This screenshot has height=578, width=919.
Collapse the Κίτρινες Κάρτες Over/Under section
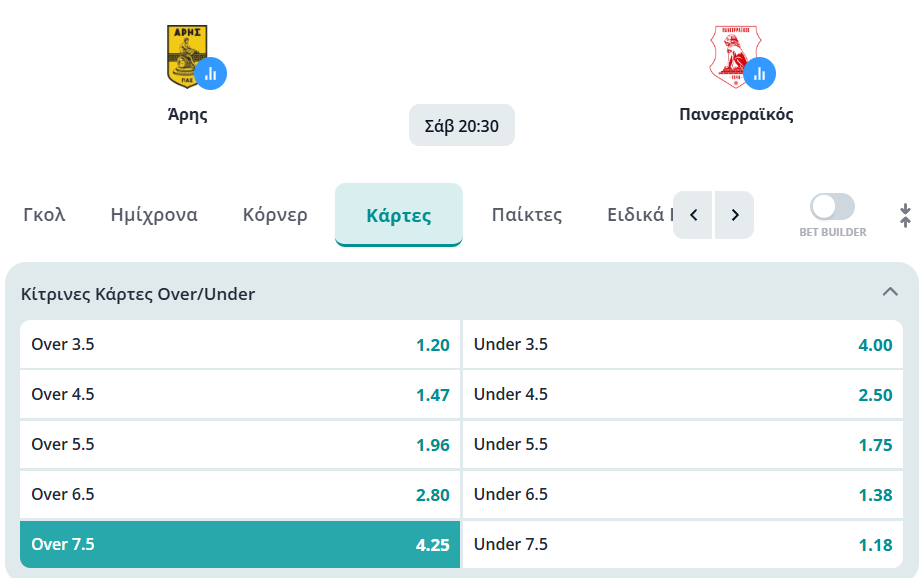(x=890, y=293)
